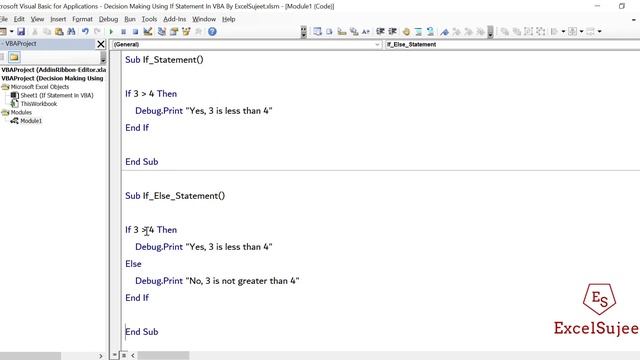This screenshot has height=360, width=640.
Task: Click the Parameter Info icon
Action: [354, 31]
